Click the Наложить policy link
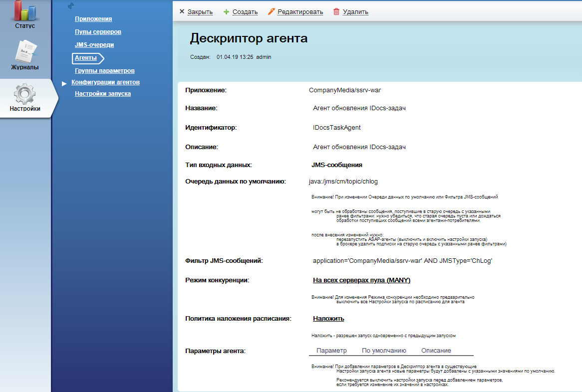582x392 pixels. (328, 319)
